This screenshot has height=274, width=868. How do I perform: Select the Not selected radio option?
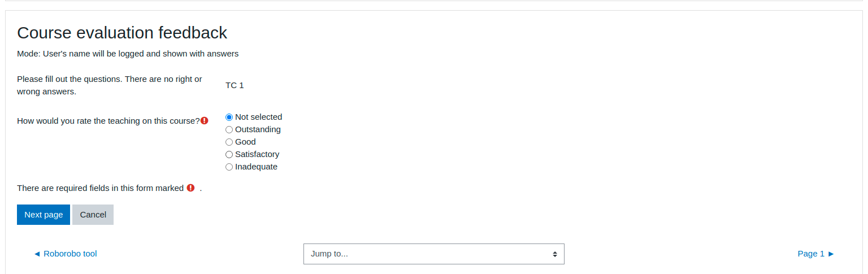pos(229,117)
